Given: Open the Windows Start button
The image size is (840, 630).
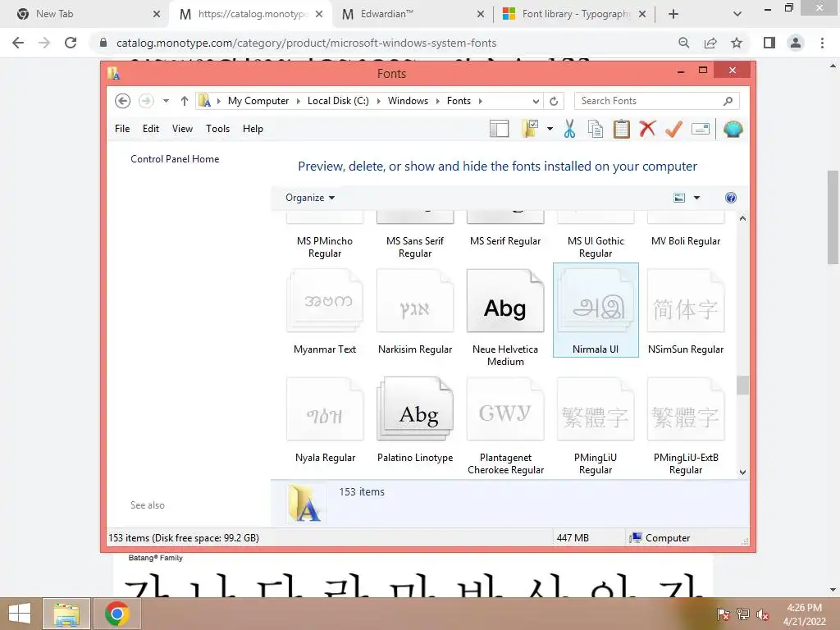Looking at the screenshot, I should point(20,614).
